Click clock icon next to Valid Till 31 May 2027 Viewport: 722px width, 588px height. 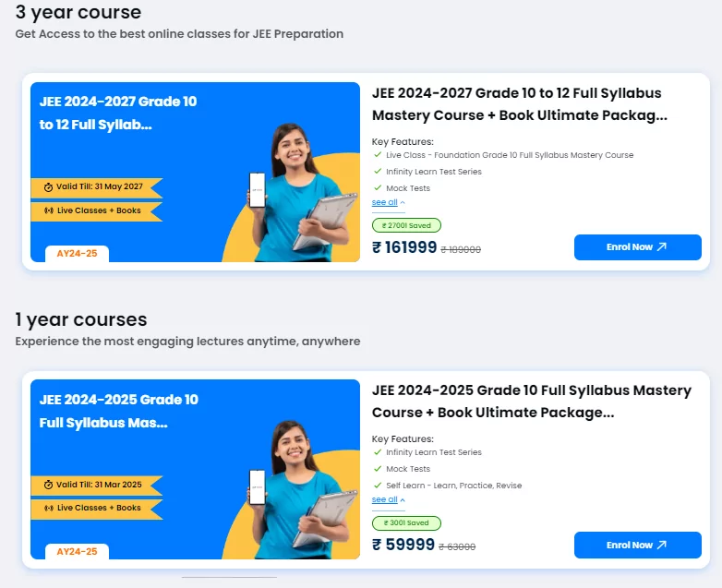(x=48, y=187)
